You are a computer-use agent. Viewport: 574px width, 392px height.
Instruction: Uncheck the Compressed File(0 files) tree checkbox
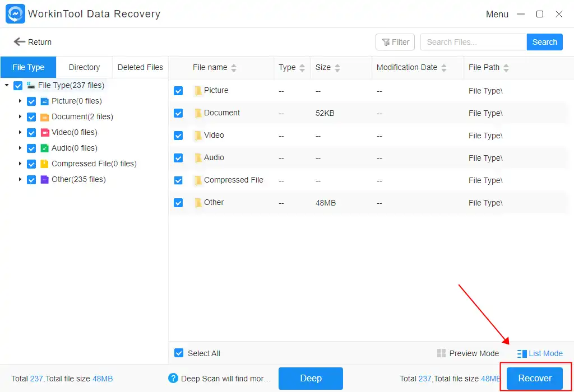(31, 164)
